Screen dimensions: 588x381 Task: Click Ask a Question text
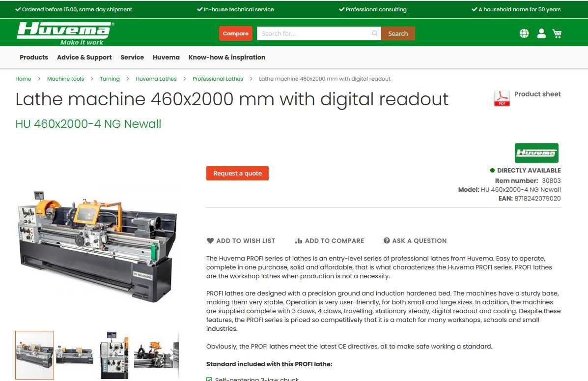point(419,240)
